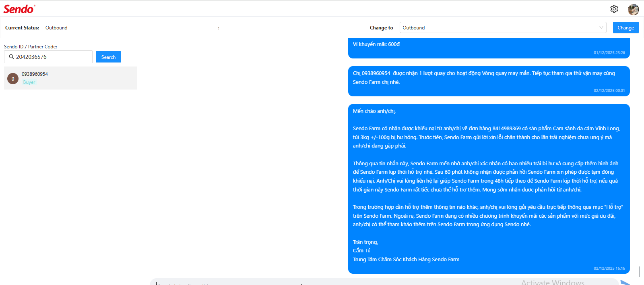644x285 pixels.
Task: Expand the status dropdown chevron arrow
Action: (601, 27)
